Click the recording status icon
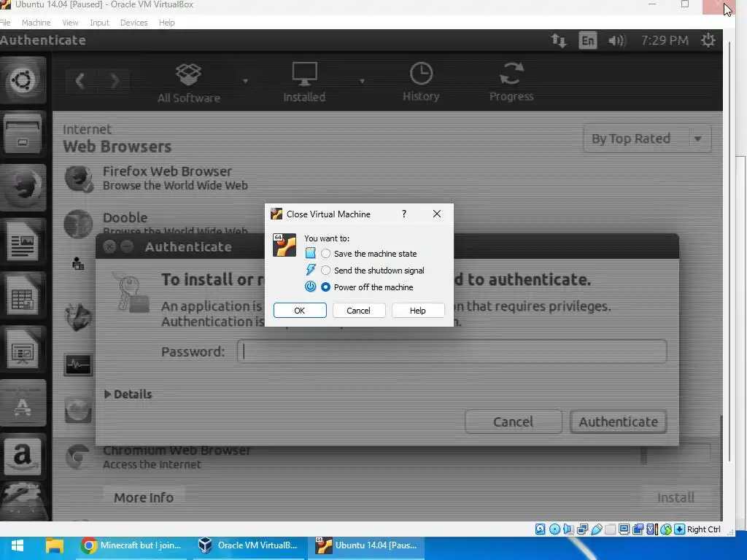The width and height of the screenshot is (747, 560). (638, 529)
